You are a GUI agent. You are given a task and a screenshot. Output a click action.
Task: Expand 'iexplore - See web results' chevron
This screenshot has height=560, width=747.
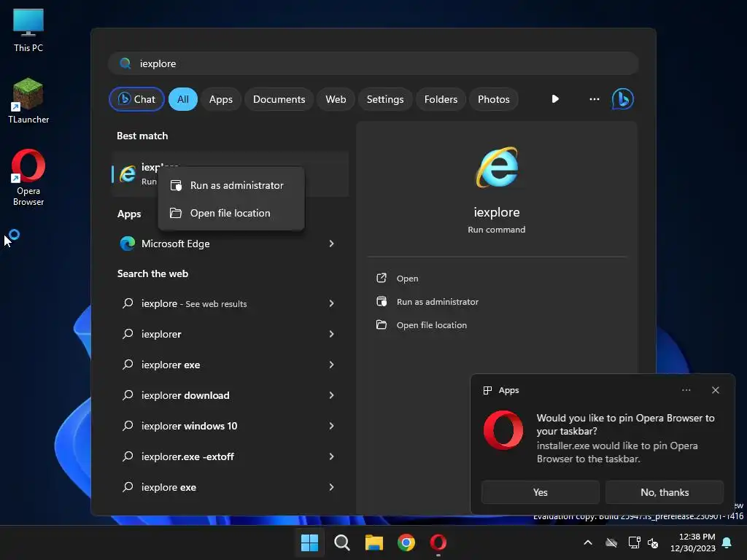331,303
